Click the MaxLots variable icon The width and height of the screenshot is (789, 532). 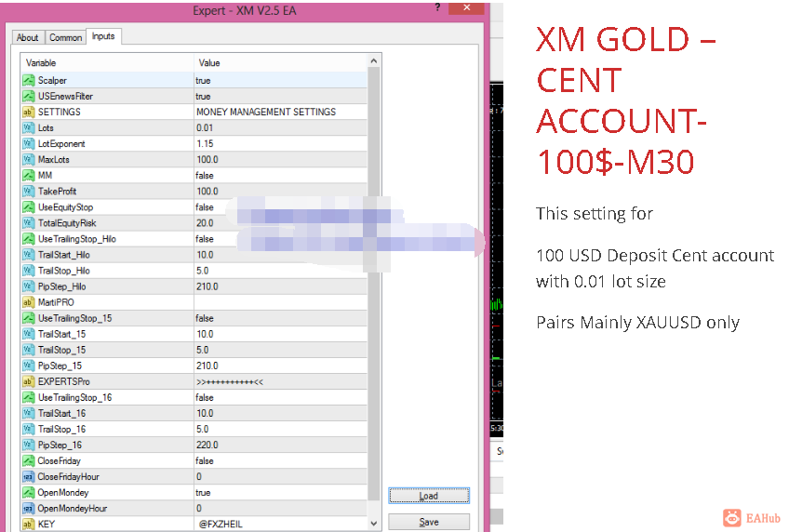[29, 159]
